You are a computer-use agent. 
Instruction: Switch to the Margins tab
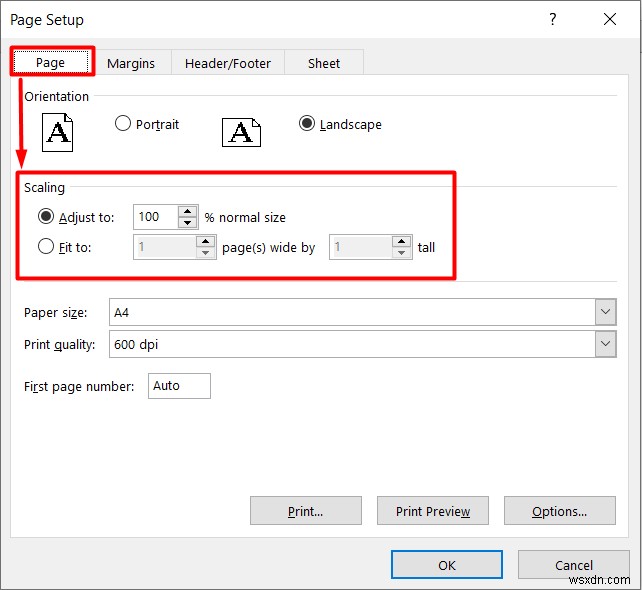click(x=131, y=63)
